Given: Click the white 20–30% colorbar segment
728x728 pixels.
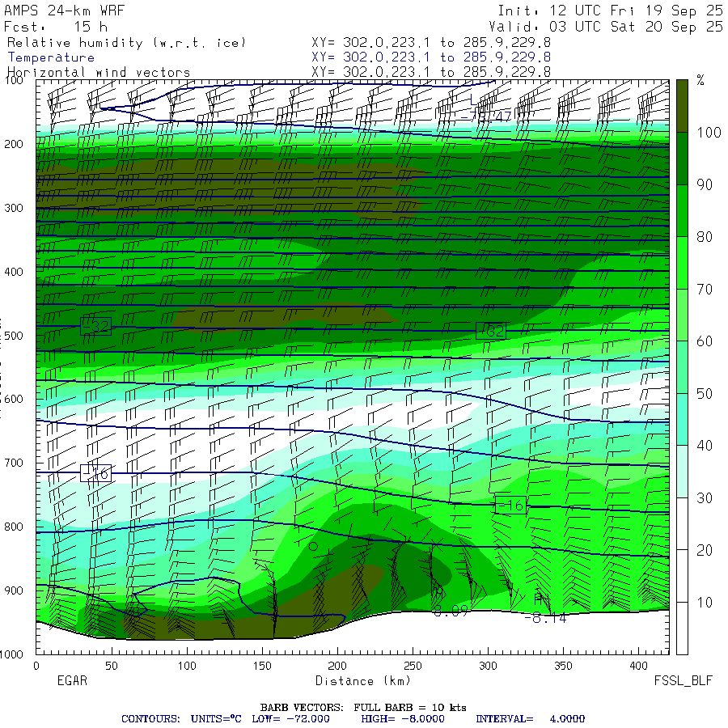Looking at the screenshot, I should [682, 523].
